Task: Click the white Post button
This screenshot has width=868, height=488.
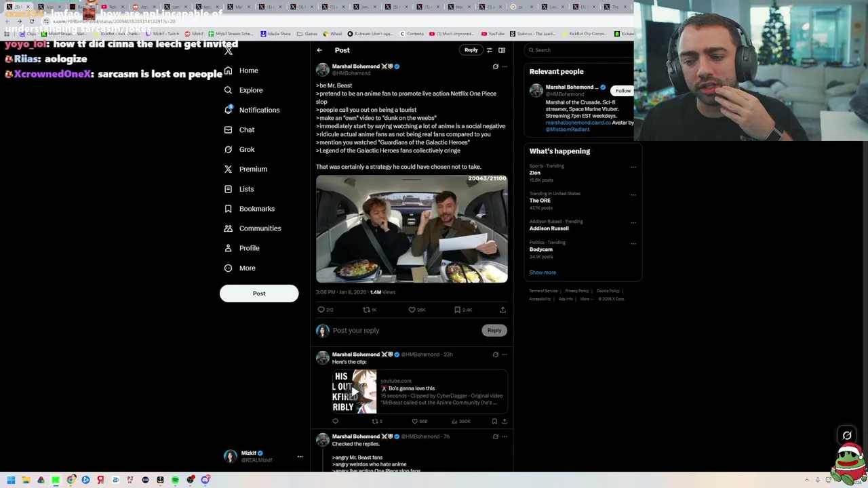Action: click(259, 293)
